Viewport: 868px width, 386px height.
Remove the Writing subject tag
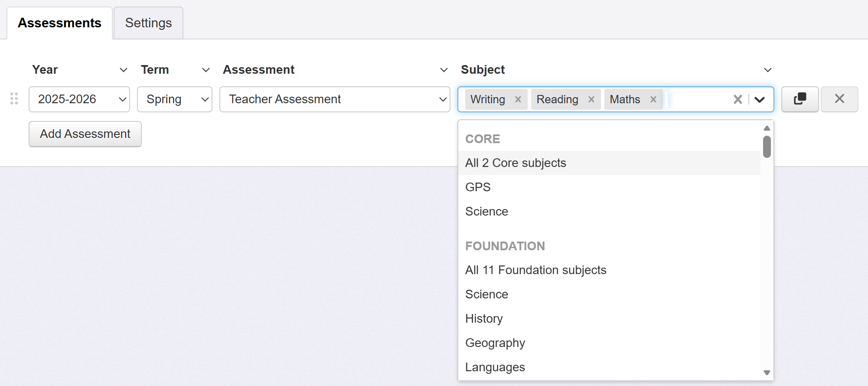click(518, 99)
